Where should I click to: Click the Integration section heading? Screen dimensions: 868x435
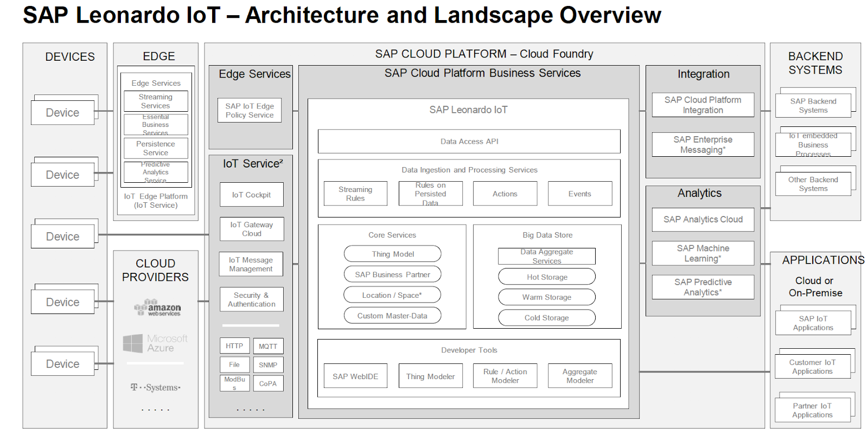[x=704, y=74]
